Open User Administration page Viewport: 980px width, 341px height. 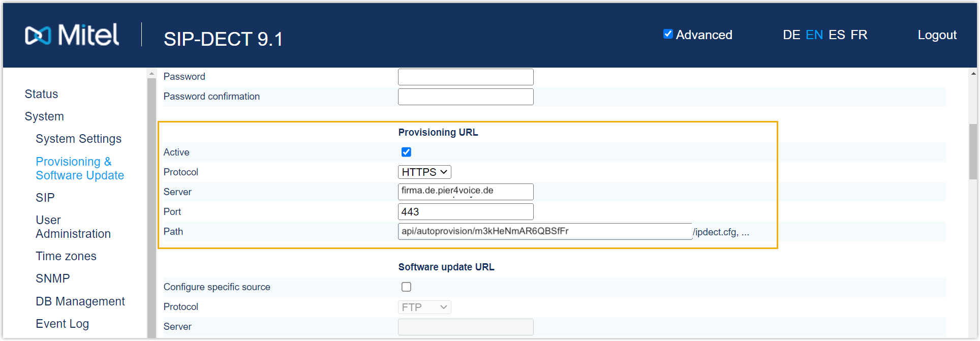pos(73,227)
